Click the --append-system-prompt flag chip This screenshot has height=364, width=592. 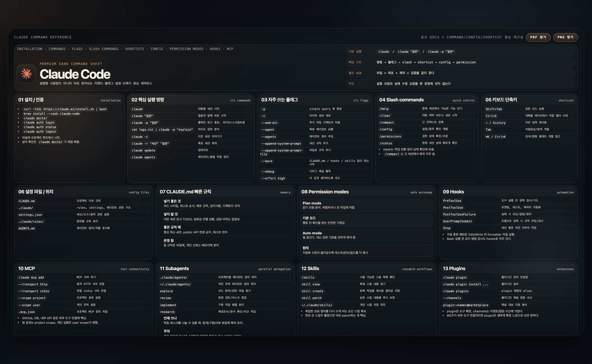281,143
